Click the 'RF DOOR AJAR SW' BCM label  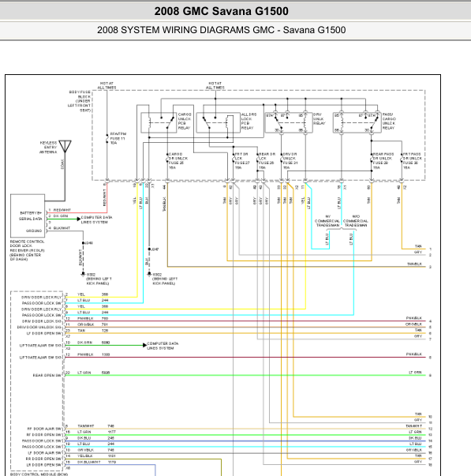[44, 429]
